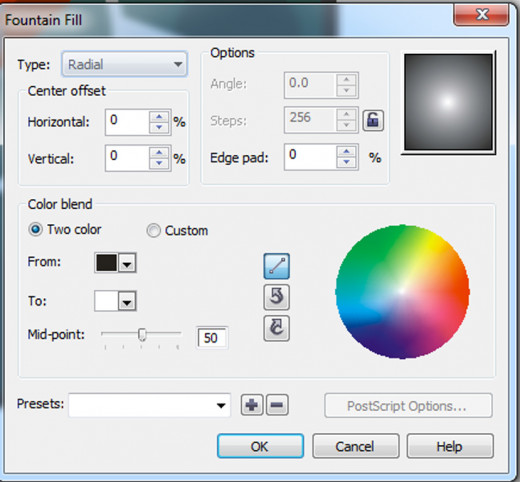Add preset with plus icon
The image size is (520, 482).
(252, 405)
